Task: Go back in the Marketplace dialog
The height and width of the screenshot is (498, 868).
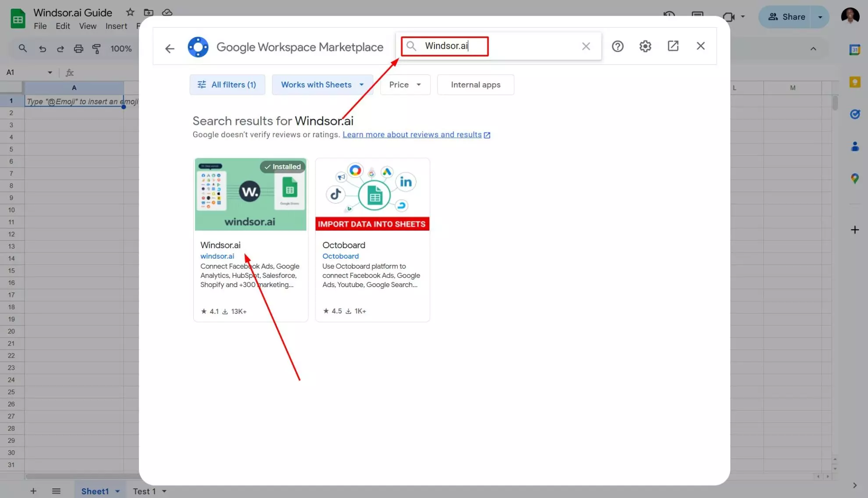Action: (170, 48)
